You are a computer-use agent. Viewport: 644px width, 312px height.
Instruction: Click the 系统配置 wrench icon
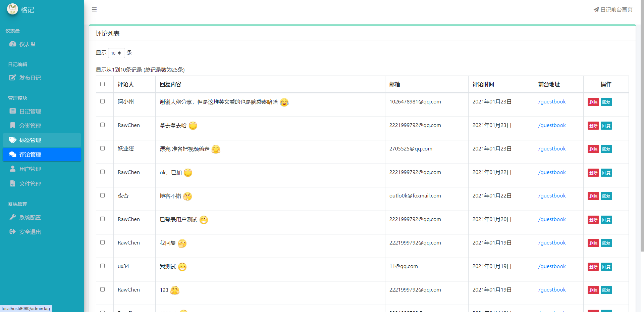[13, 217]
